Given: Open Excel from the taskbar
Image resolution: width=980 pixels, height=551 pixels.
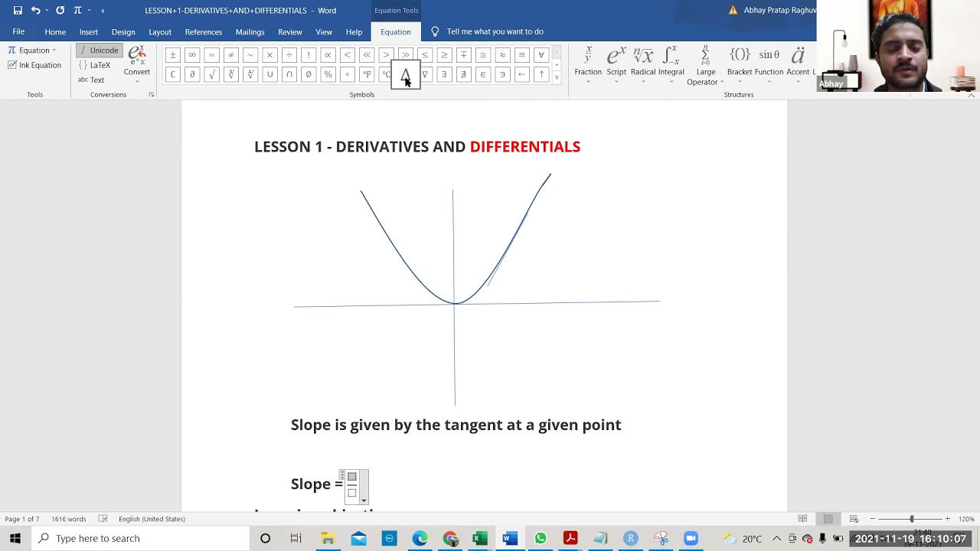Looking at the screenshot, I should 480,539.
